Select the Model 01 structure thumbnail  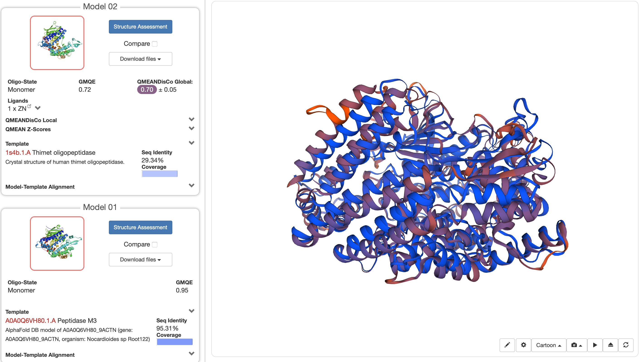click(57, 243)
